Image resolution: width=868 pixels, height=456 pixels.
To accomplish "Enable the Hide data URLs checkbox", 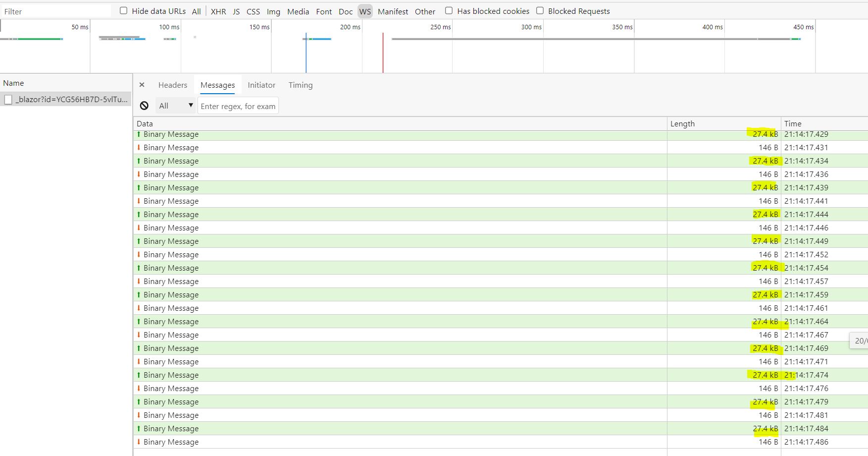I will click(123, 10).
